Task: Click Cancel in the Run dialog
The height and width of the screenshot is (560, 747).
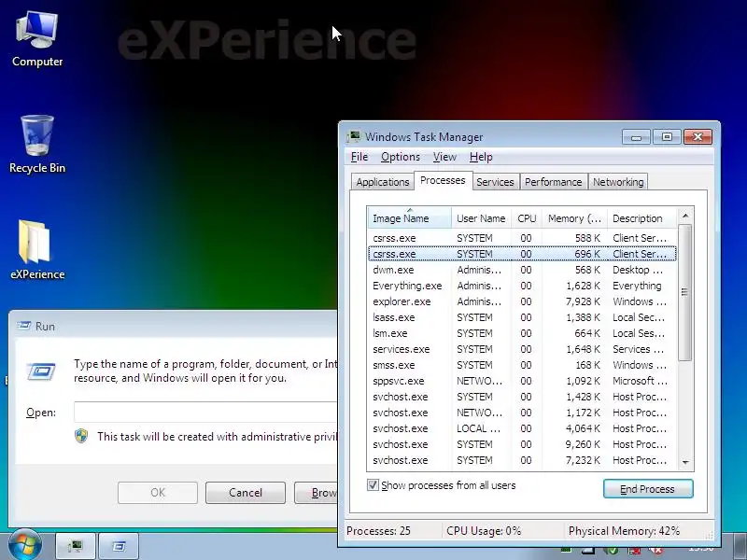Action: click(x=246, y=493)
